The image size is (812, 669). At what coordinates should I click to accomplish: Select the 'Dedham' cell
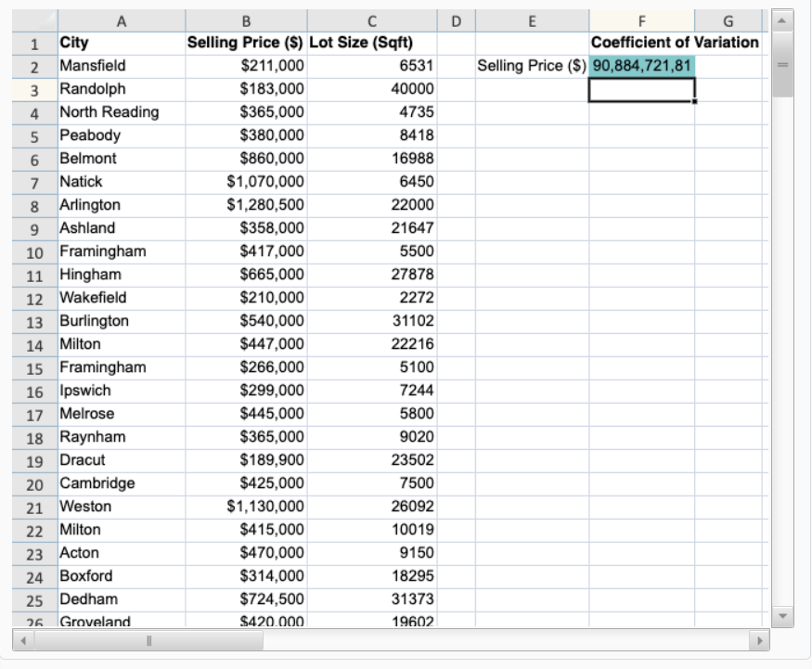pos(122,600)
